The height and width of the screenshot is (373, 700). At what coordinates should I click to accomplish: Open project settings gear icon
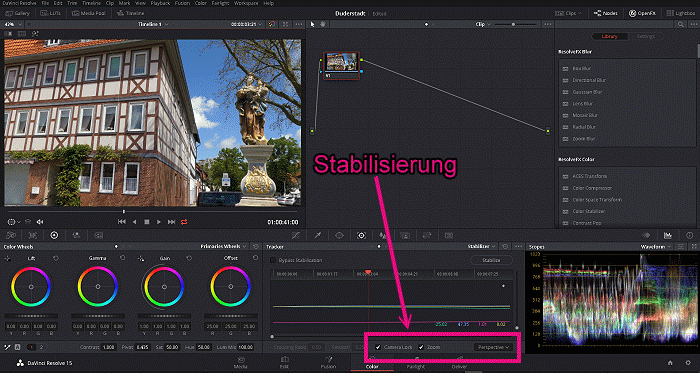pos(688,363)
